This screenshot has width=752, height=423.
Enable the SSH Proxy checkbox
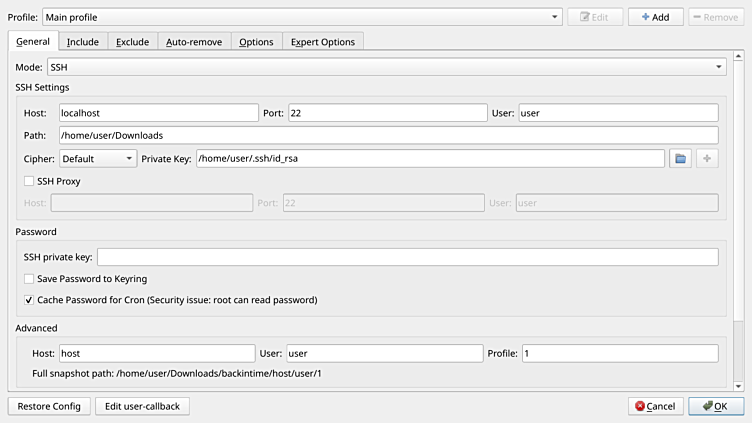(29, 181)
